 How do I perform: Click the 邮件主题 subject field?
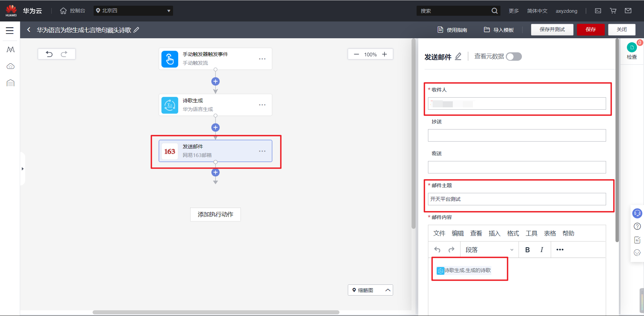pyautogui.click(x=517, y=199)
